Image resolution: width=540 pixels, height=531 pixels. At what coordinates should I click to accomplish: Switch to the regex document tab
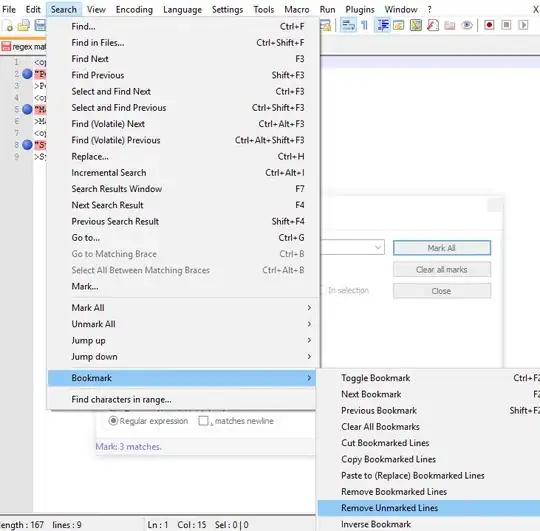coord(23,46)
